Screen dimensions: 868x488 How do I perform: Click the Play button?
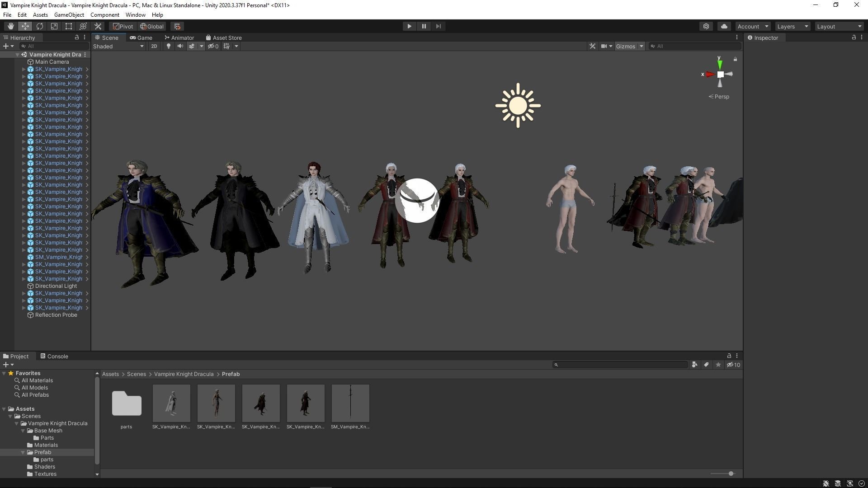pos(409,26)
